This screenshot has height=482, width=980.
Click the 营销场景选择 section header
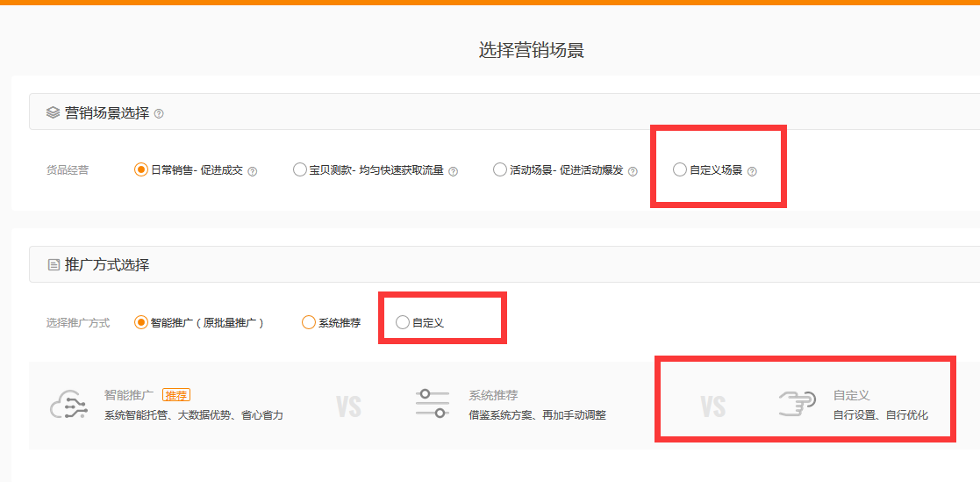[504, 112]
